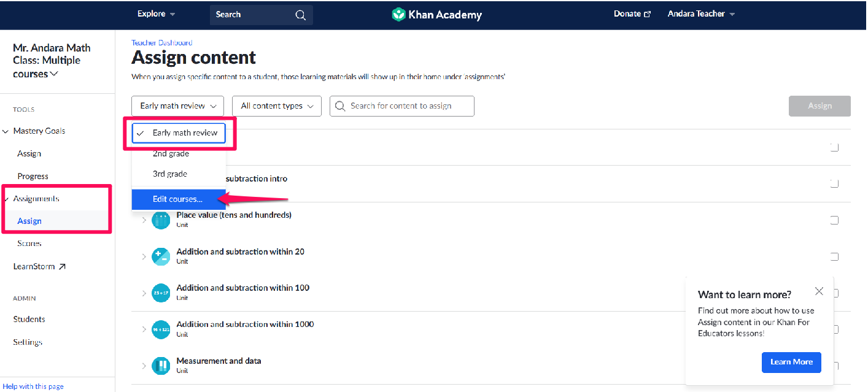Open Assign under Assignments
Screen dimensions: 868x392
[29, 221]
